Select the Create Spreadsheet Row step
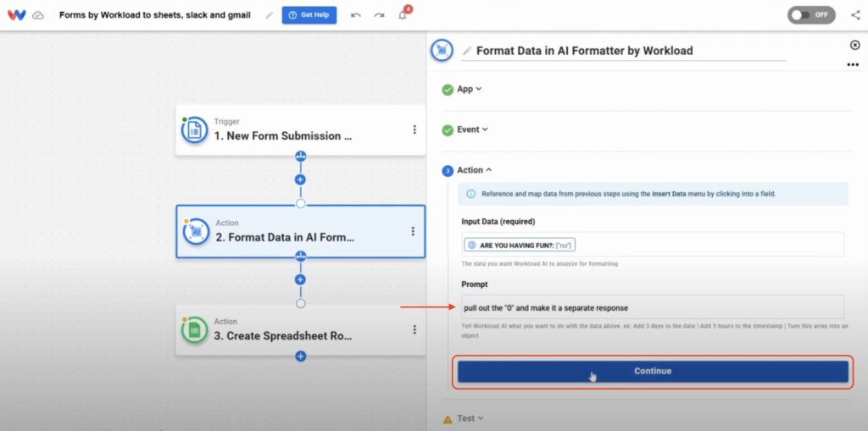Image resolution: width=868 pixels, height=431 pixels. point(301,329)
